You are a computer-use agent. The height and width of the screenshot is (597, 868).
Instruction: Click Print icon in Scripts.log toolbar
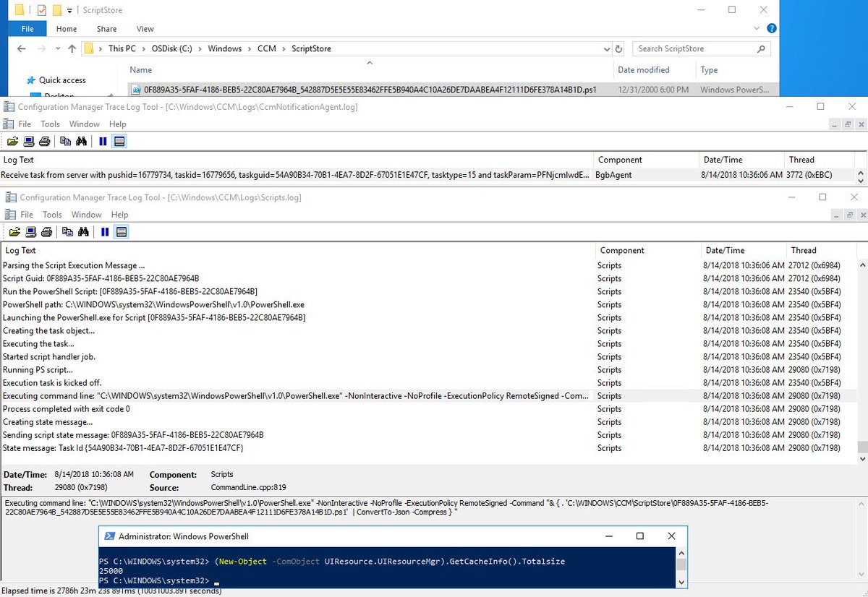click(46, 232)
